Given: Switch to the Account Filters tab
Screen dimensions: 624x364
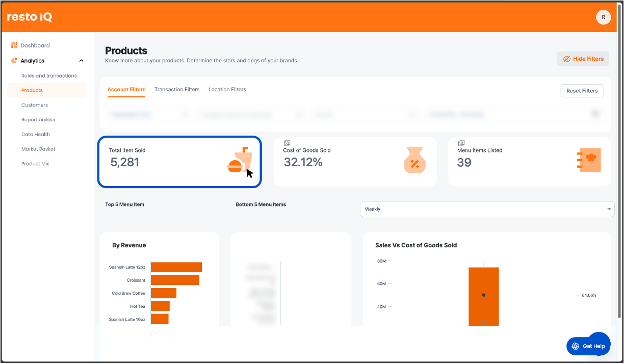Looking at the screenshot, I should [126, 90].
